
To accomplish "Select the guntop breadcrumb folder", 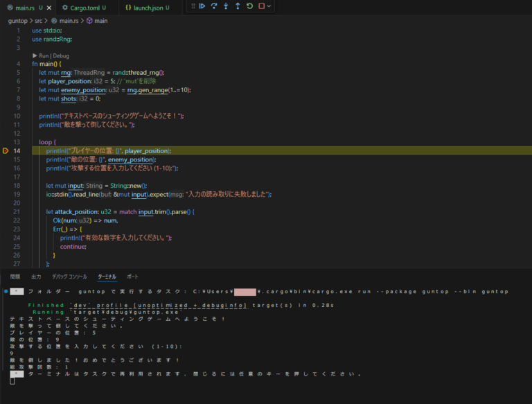I will (x=17, y=21).
